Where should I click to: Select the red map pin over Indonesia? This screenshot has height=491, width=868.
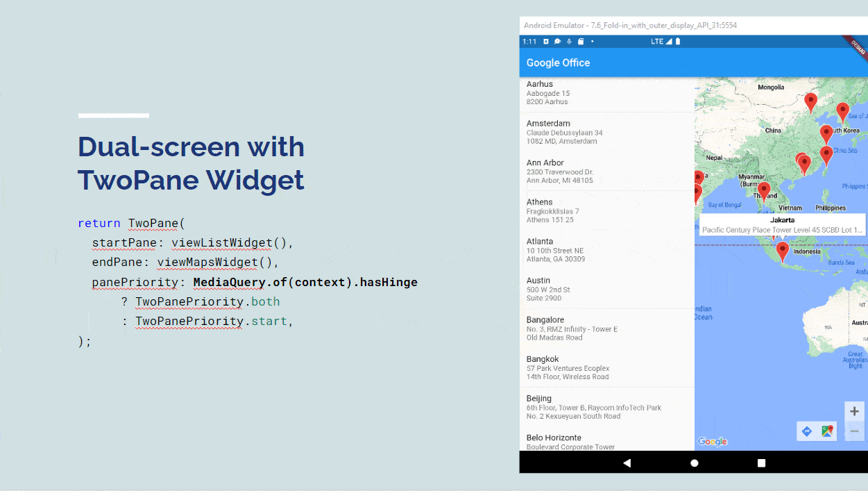coord(783,251)
